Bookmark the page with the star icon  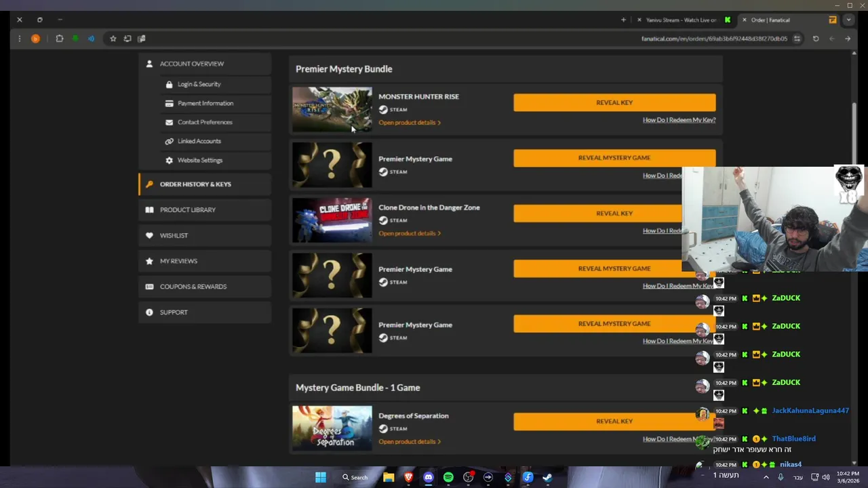113,39
